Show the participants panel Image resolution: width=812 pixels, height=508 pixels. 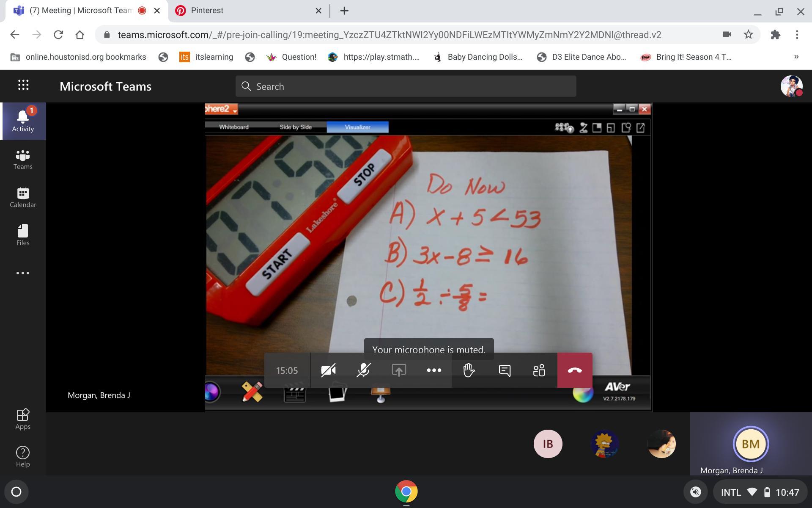pyautogui.click(x=539, y=370)
